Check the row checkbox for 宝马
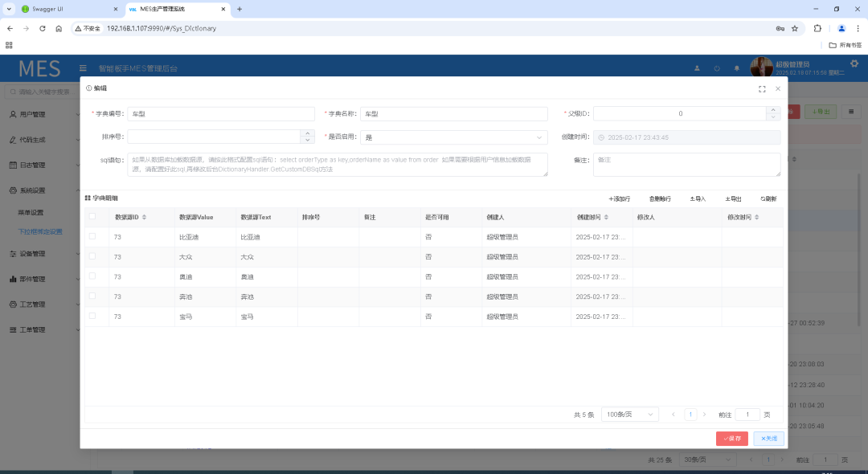 tap(92, 316)
